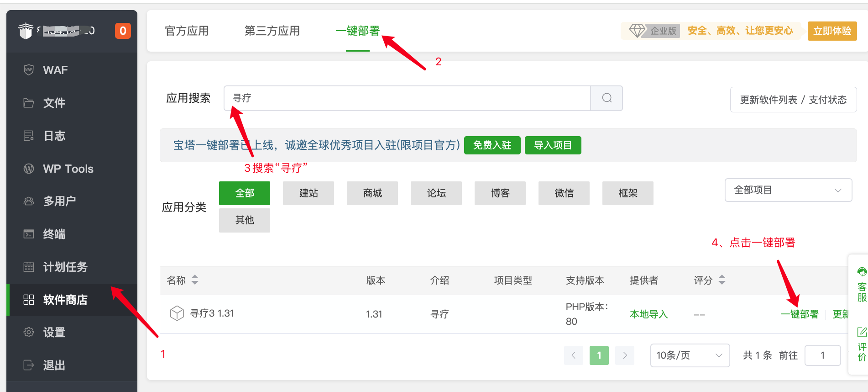Image resolution: width=868 pixels, height=392 pixels.
Task: Select 软件商店 in the sidebar
Action: pyautogui.click(x=72, y=300)
